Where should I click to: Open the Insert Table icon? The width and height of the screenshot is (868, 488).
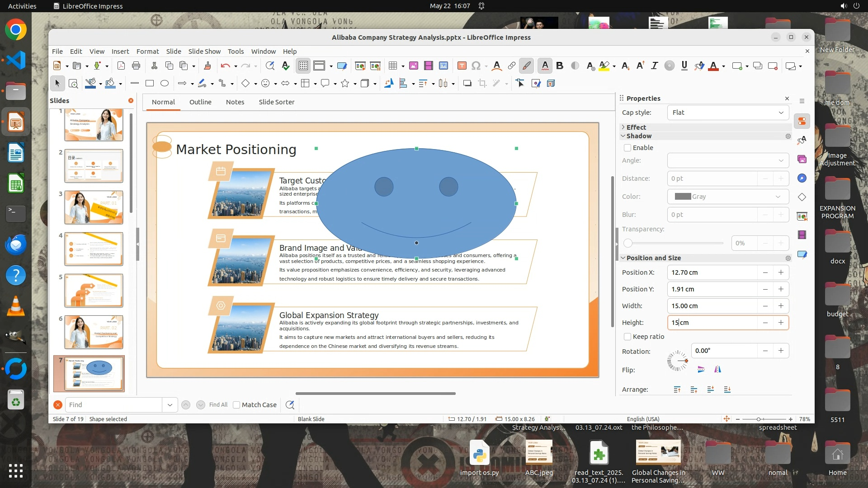click(x=392, y=66)
